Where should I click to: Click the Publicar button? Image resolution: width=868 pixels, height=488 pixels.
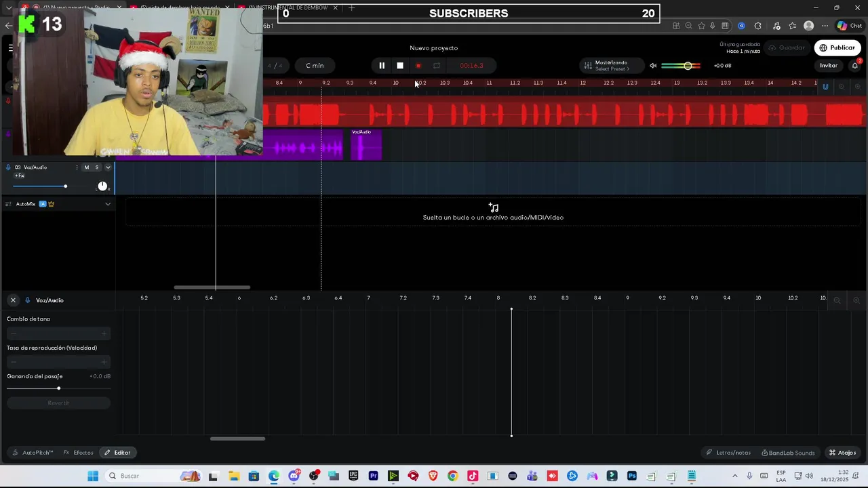[837, 47]
